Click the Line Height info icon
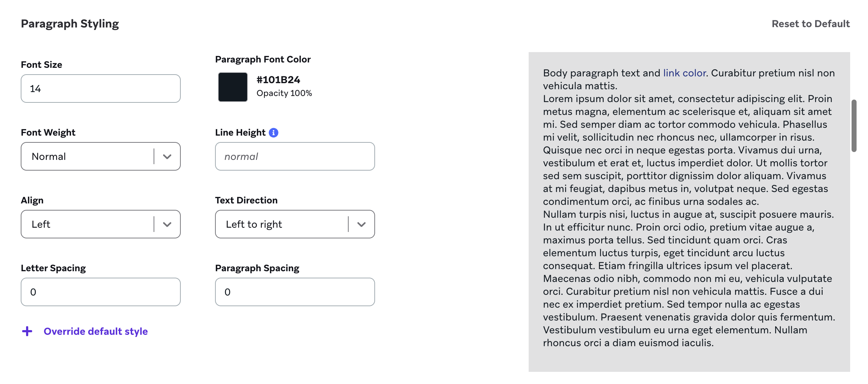Image resolution: width=868 pixels, height=384 pixels. [x=273, y=132]
